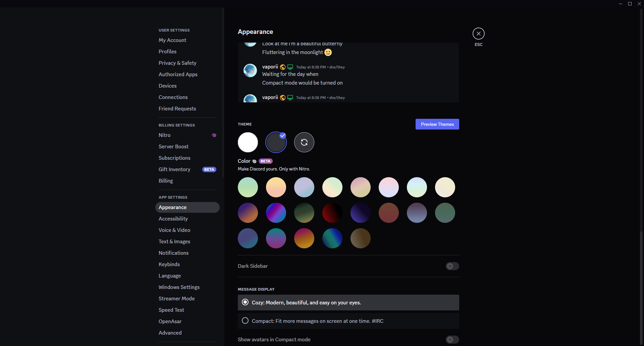Open OpenAsar settings
Screen dimensions: 644x346
pos(187,322)
